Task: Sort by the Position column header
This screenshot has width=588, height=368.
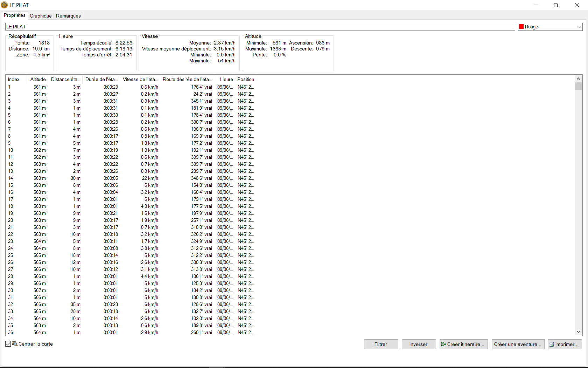Action: [x=246, y=79]
